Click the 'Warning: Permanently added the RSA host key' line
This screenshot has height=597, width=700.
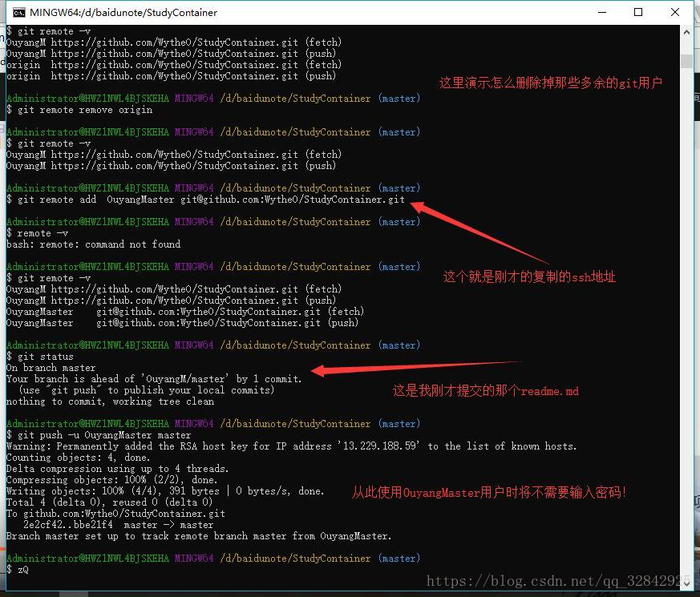tap(292, 446)
